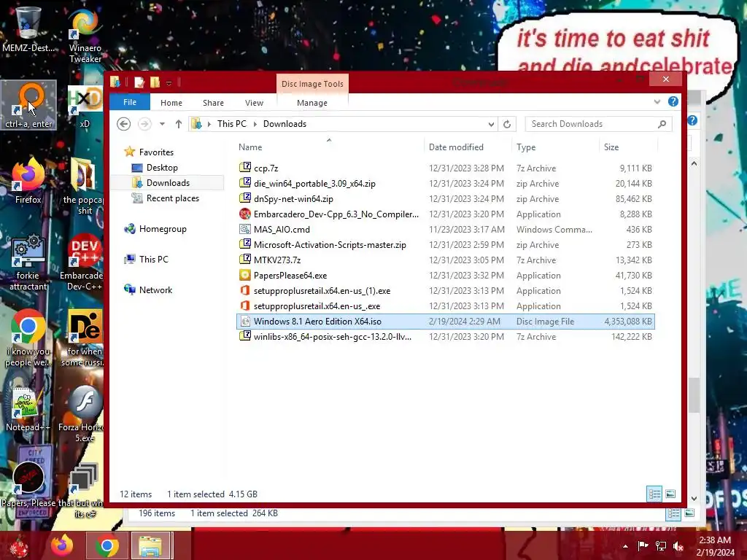Open Detect It Easy desktop shortcut

[x=84, y=338]
